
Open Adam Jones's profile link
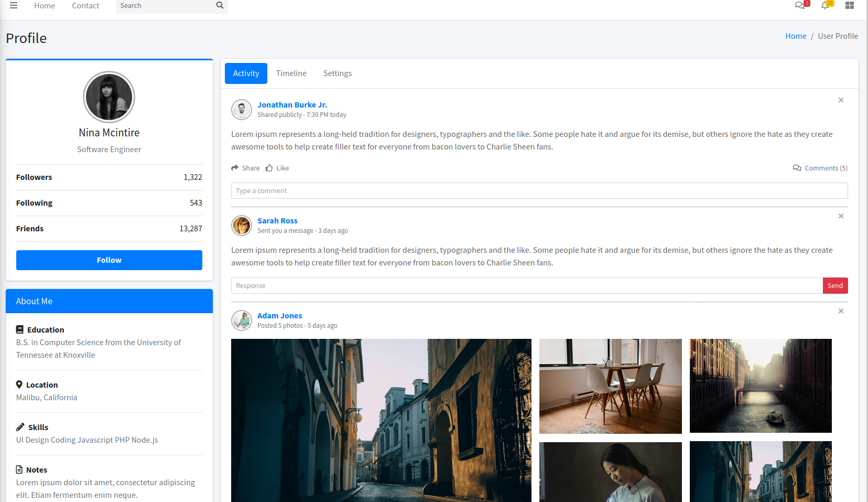(279, 316)
